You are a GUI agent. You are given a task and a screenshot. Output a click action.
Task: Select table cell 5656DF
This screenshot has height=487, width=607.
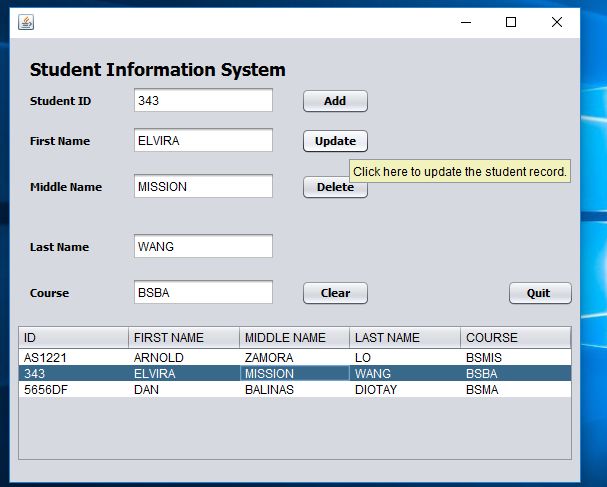pos(74,389)
